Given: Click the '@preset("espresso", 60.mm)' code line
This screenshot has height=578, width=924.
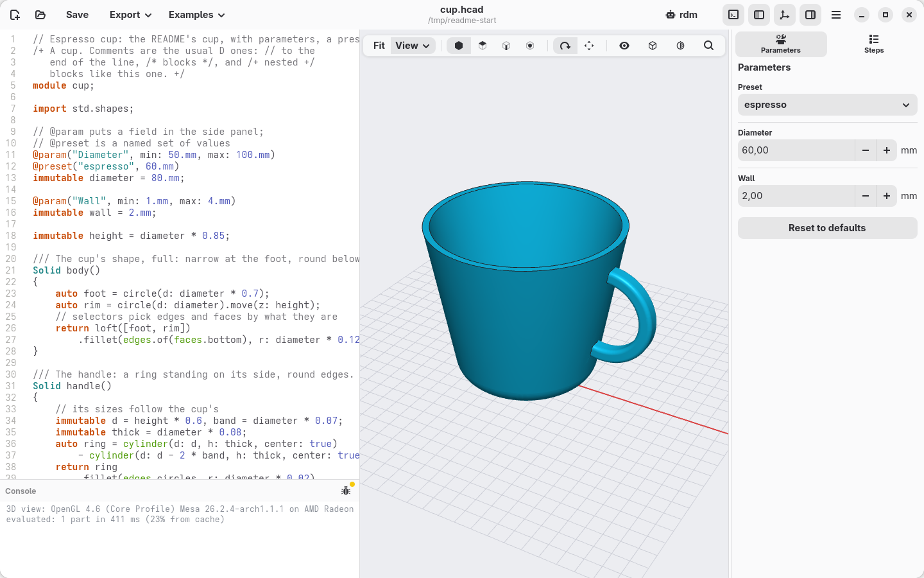Looking at the screenshot, I should coord(106,166).
